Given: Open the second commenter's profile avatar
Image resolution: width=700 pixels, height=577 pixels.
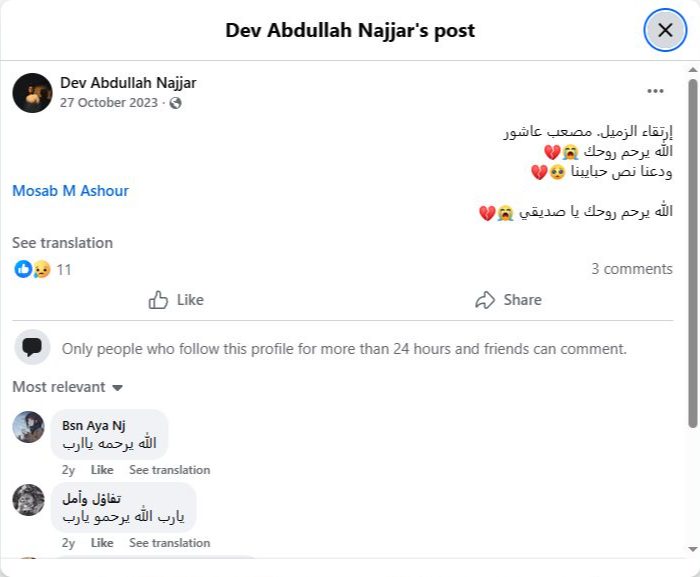Looking at the screenshot, I should [28, 500].
